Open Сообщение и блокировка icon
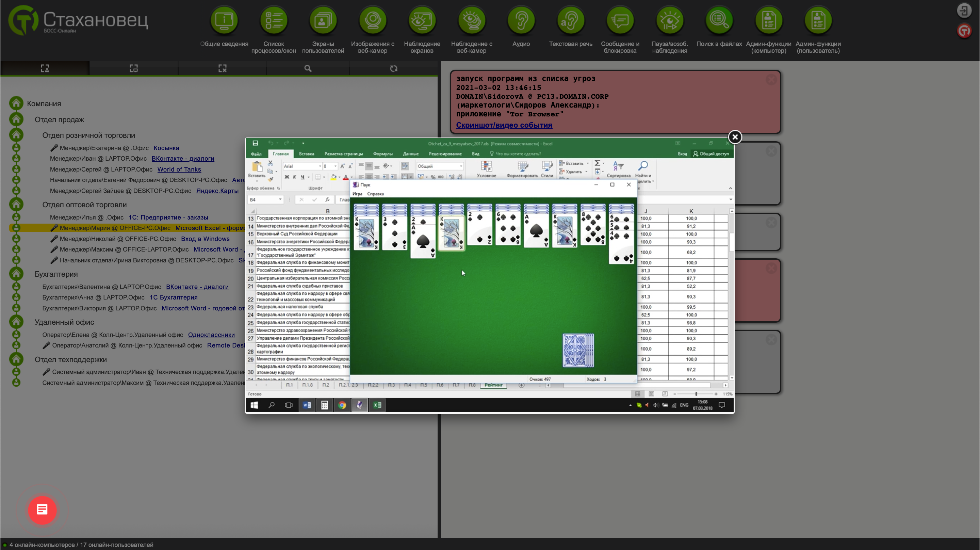 pos(620,20)
